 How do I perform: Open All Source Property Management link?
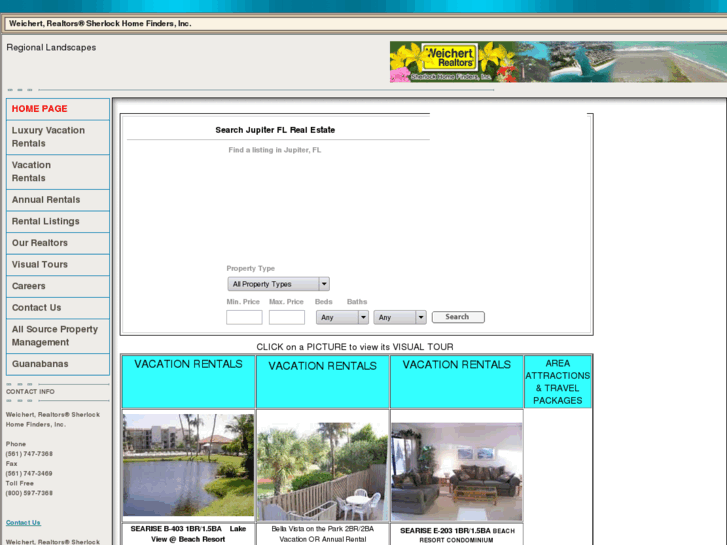tap(58, 336)
